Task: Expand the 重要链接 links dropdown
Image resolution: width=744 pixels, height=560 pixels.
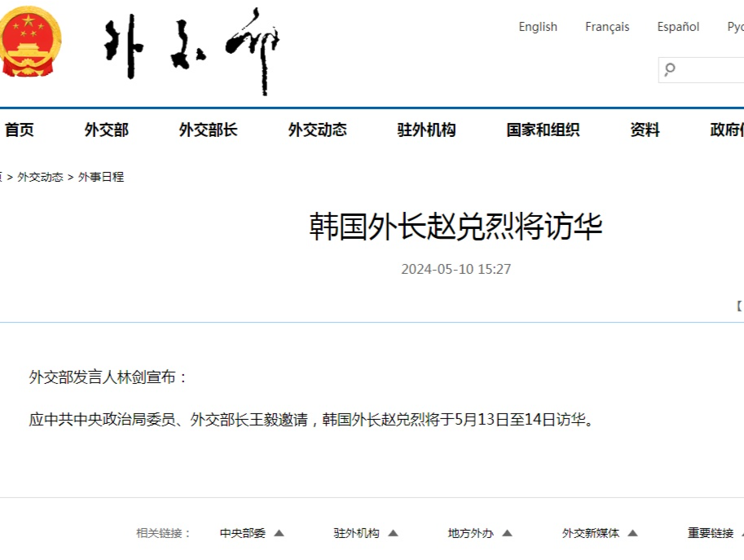Action: tap(715, 533)
